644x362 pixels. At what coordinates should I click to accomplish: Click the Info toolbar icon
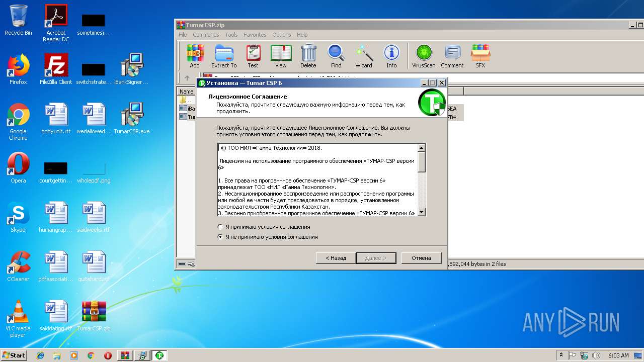pos(391,56)
